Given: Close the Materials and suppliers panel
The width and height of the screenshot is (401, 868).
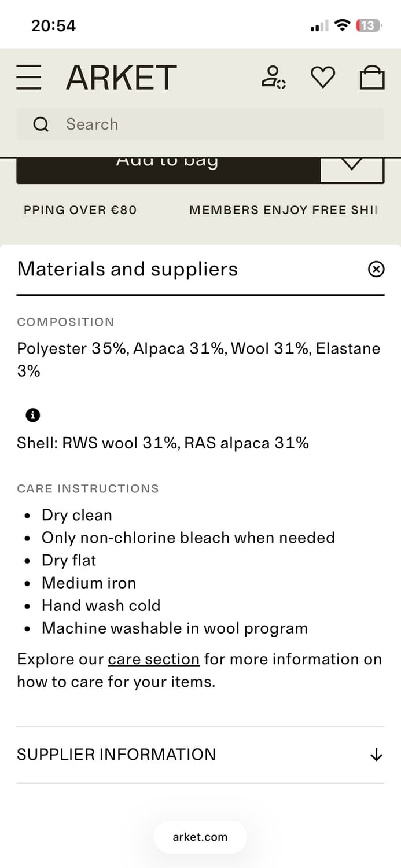Looking at the screenshot, I should (x=376, y=269).
